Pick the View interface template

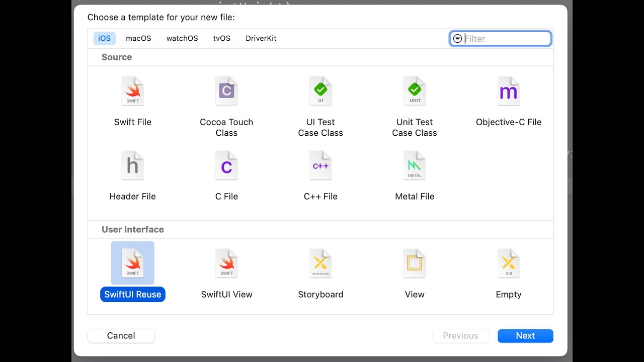pyautogui.click(x=415, y=263)
